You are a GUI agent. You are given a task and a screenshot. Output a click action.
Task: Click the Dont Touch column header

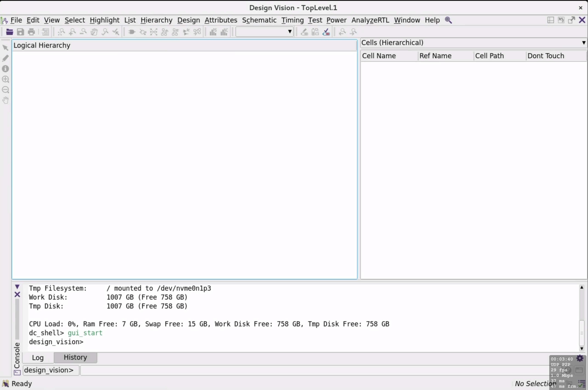[x=546, y=56]
